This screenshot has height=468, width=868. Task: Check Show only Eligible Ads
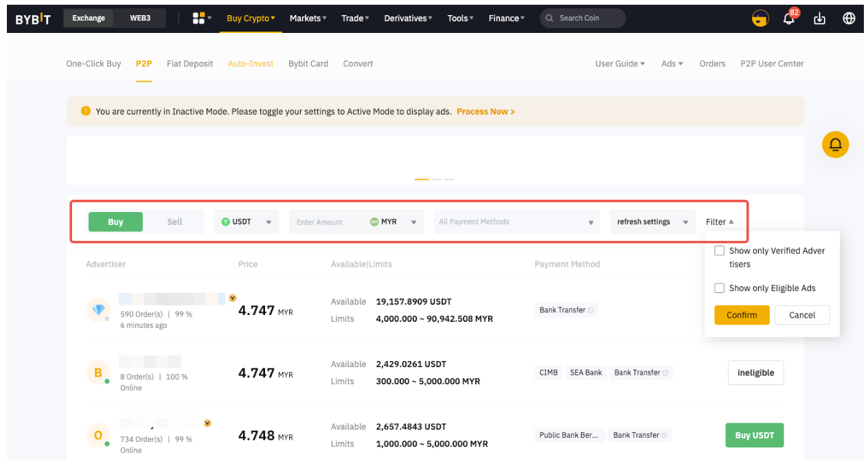coord(719,288)
